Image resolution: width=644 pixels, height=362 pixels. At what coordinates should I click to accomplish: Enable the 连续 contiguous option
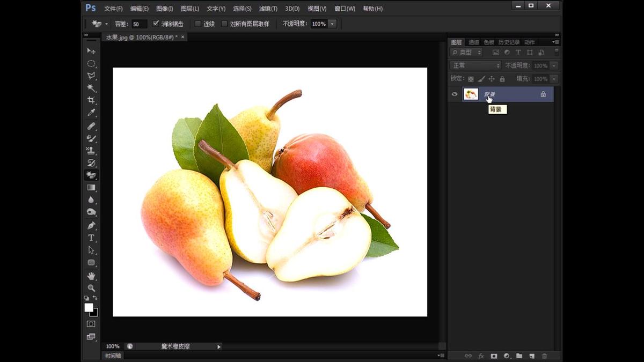197,24
